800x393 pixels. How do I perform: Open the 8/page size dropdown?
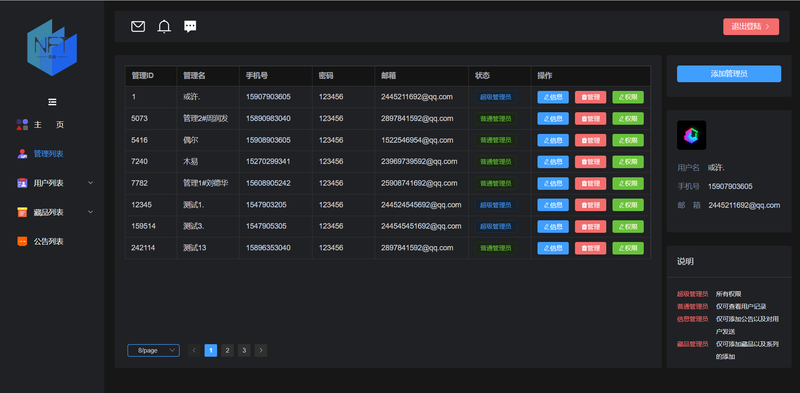153,350
